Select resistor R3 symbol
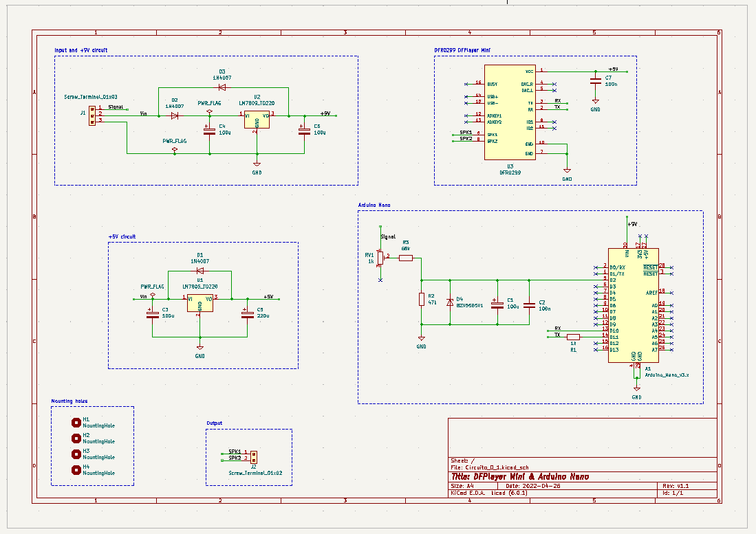Image resolution: width=756 pixels, height=534 pixels. [405, 258]
